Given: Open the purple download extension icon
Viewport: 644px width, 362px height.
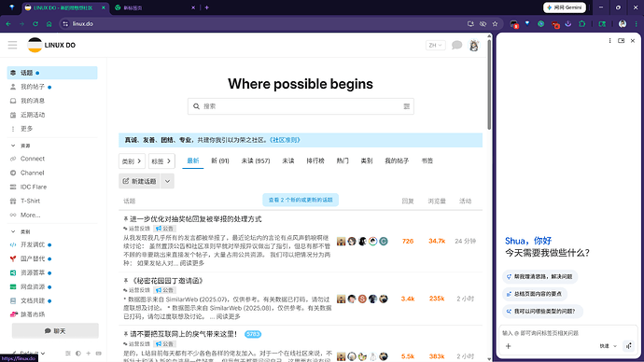Looking at the screenshot, I should pyautogui.click(x=568, y=24).
